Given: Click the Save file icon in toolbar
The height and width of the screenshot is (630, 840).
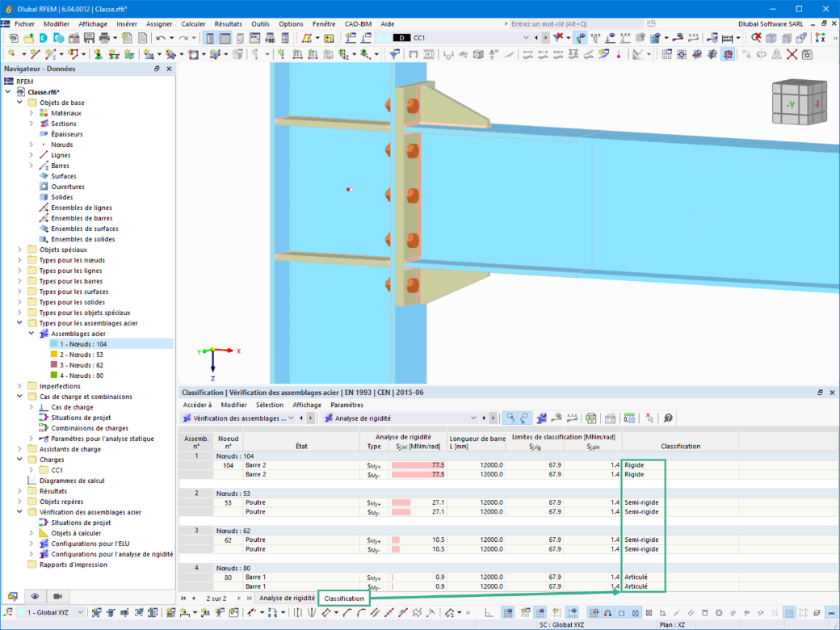Looking at the screenshot, I should [x=89, y=38].
